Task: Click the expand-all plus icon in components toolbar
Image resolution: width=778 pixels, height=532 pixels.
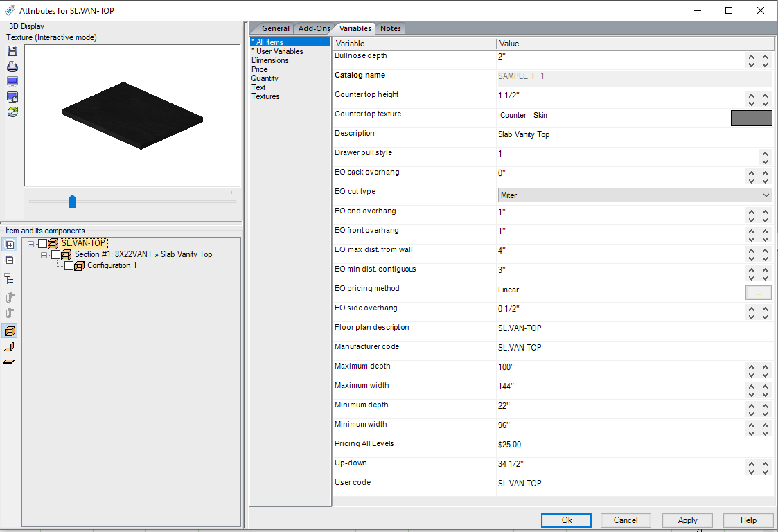Action: point(10,245)
